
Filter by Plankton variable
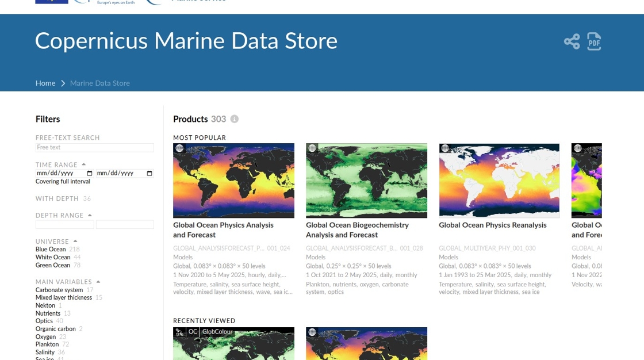pos(47,344)
